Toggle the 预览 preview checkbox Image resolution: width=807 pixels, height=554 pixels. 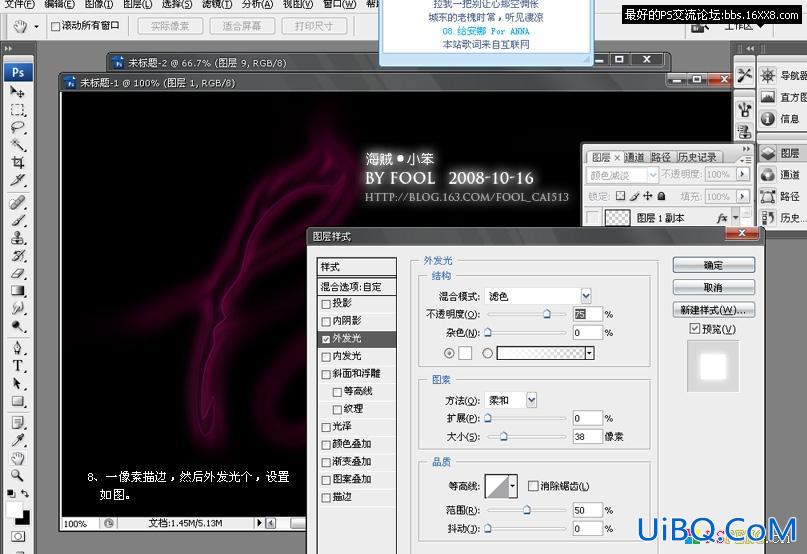[x=695, y=328]
